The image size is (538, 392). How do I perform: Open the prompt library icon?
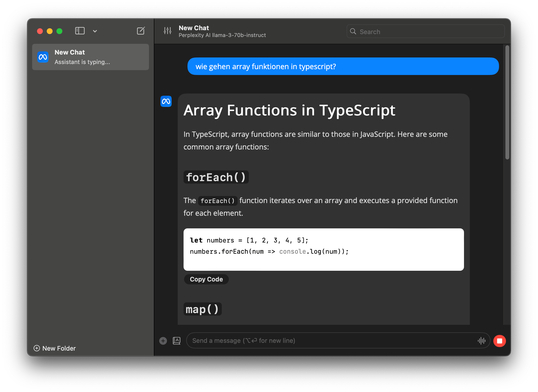tap(177, 341)
